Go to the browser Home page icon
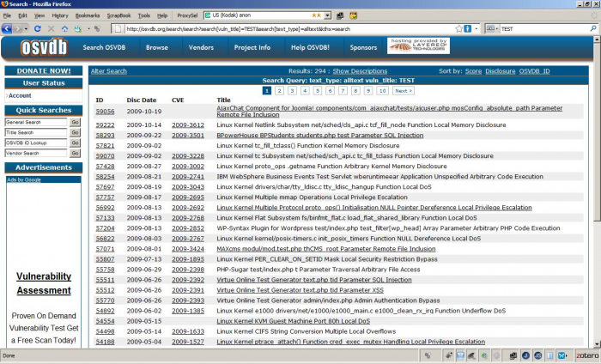Image resolution: width=601 pixels, height=364 pixels. coord(64,28)
